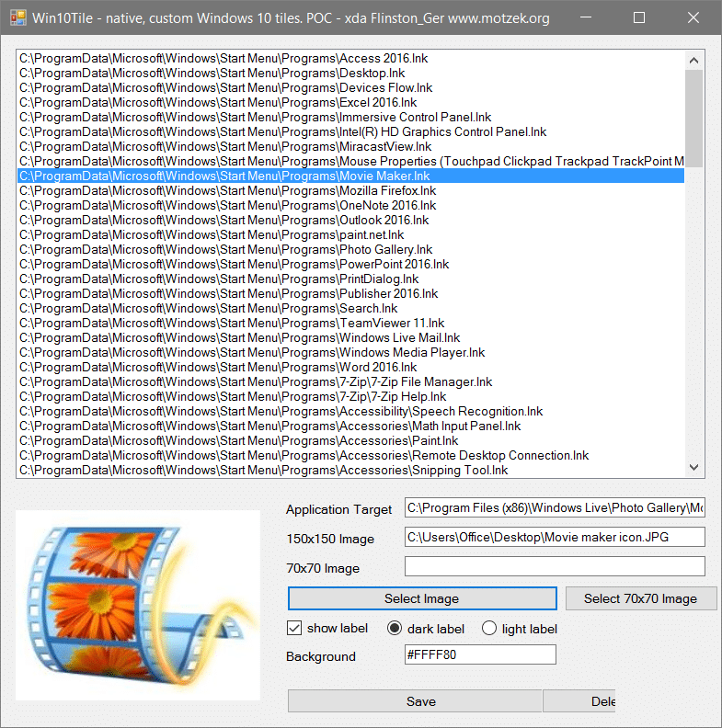722x728 pixels.
Task: Maximize the Win10Tile window
Action: point(639,17)
